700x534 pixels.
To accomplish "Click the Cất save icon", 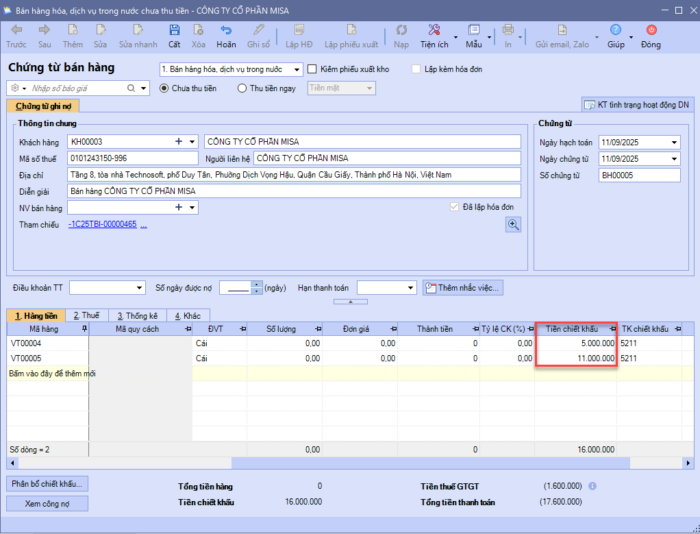I will click(174, 30).
